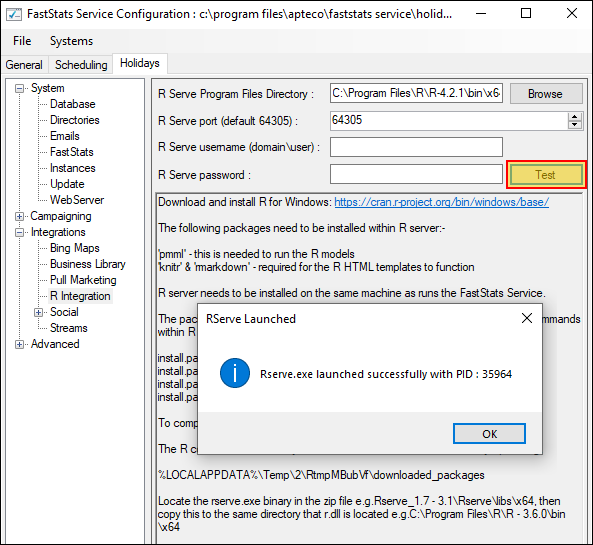This screenshot has height=545, width=593.
Task: Click the 'knitr' & 'rmarkdown' description line
Action: tap(316, 267)
